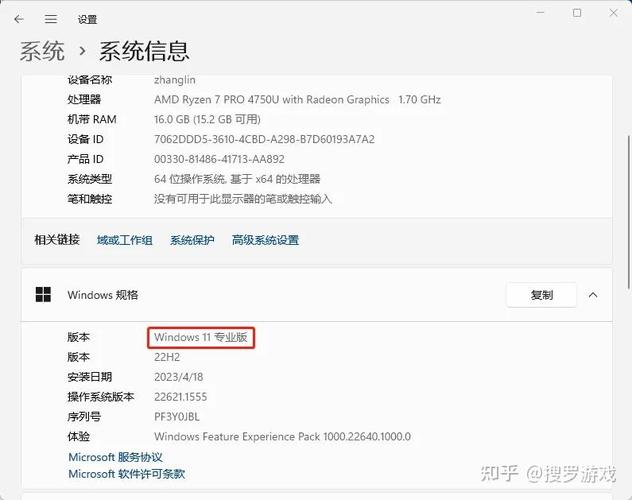The width and height of the screenshot is (632, 500).
Task: Click the 笔和触控 label
Action: (90, 199)
